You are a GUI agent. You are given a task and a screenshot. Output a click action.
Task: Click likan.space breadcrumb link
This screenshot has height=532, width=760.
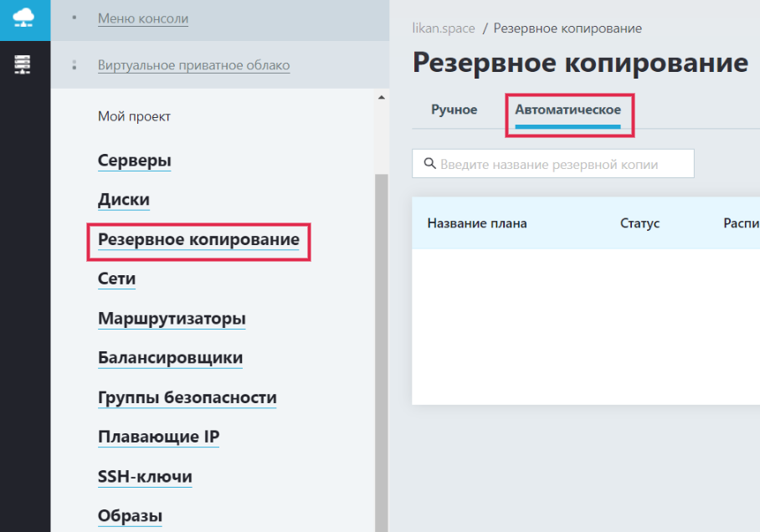click(444, 28)
